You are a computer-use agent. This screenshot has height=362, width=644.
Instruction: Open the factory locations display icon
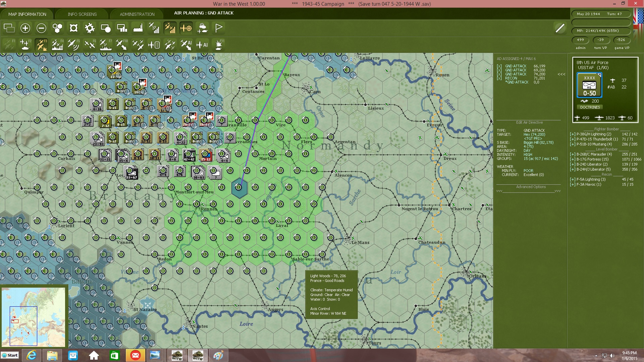[138, 28]
